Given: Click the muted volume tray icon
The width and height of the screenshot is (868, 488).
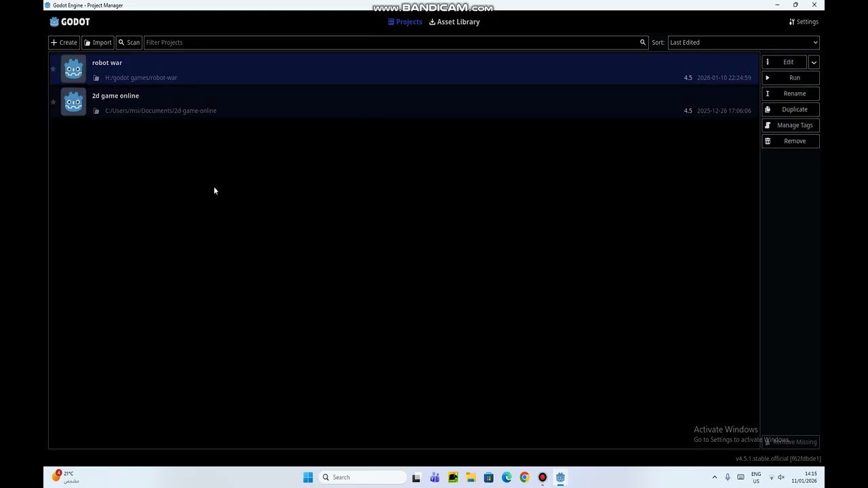Looking at the screenshot, I should [x=781, y=477].
